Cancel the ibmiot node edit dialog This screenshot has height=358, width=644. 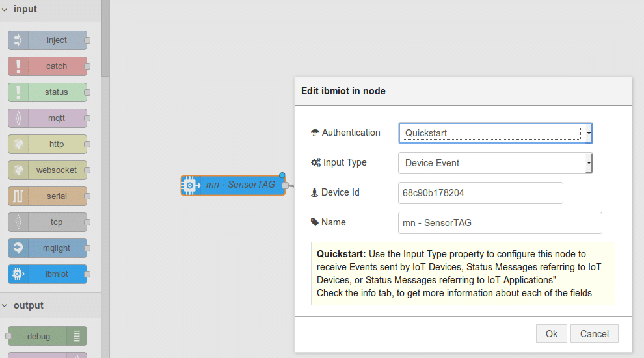point(595,334)
